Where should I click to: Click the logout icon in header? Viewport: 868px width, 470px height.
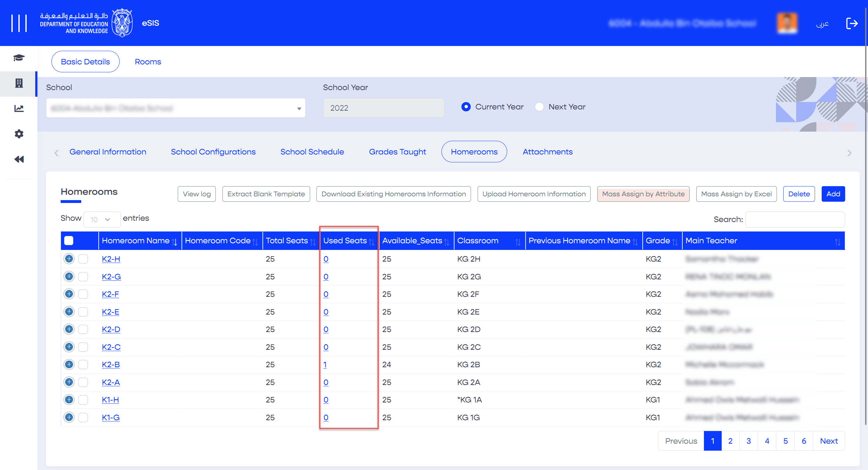[852, 23]
